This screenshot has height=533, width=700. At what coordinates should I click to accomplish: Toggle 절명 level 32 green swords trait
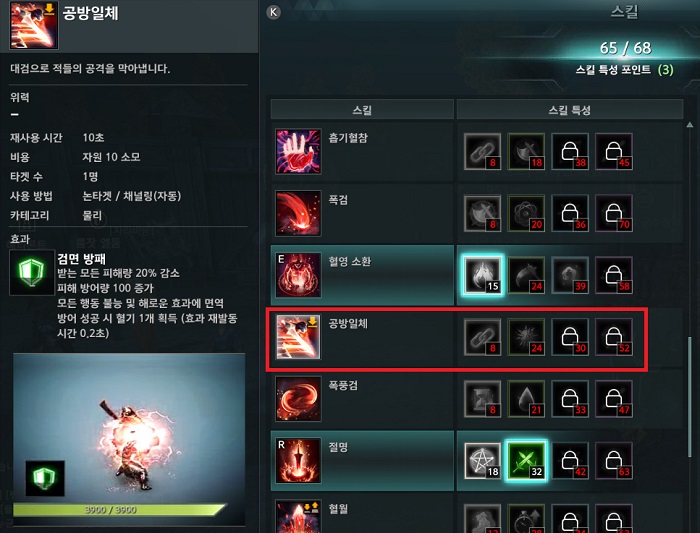526,460
